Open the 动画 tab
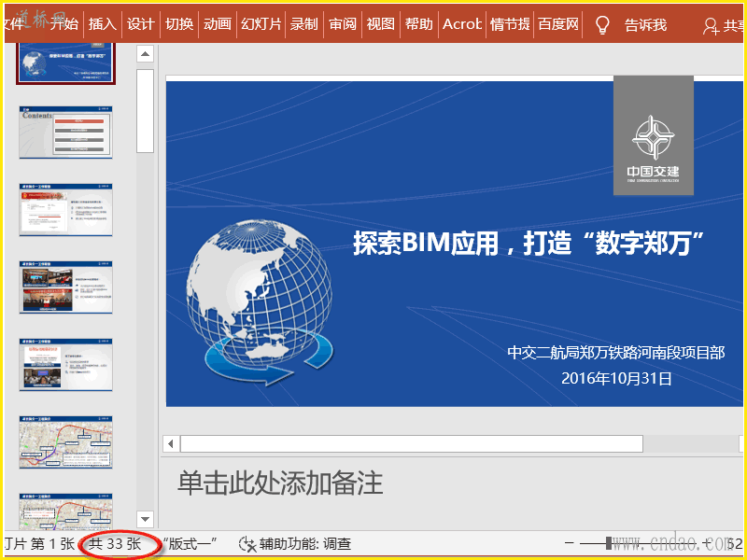The image size is (747, 560). click(218, 24)
